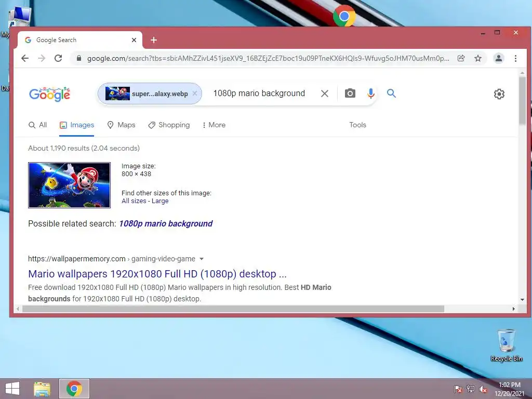Click the '1080p mario background' search field

(259, 94)
